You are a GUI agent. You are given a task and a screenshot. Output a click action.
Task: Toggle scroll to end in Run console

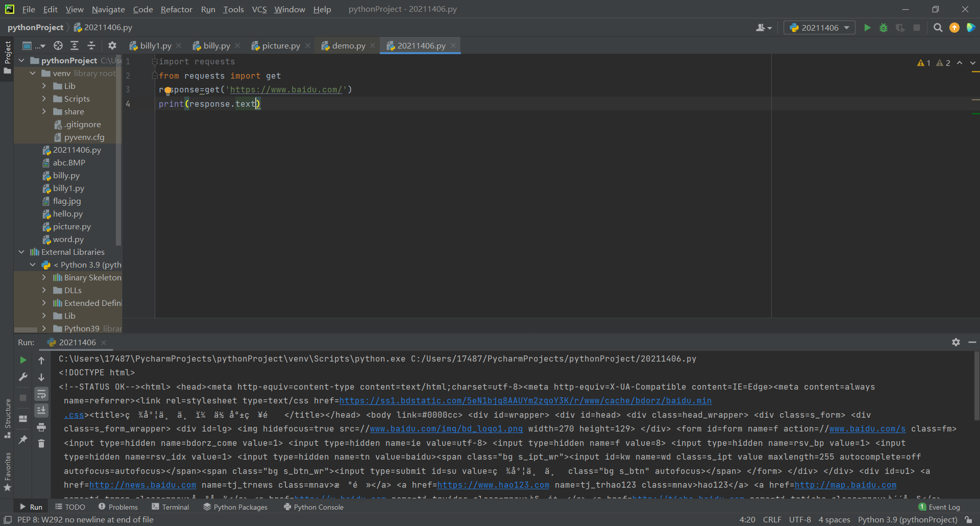tap(41, 410)
